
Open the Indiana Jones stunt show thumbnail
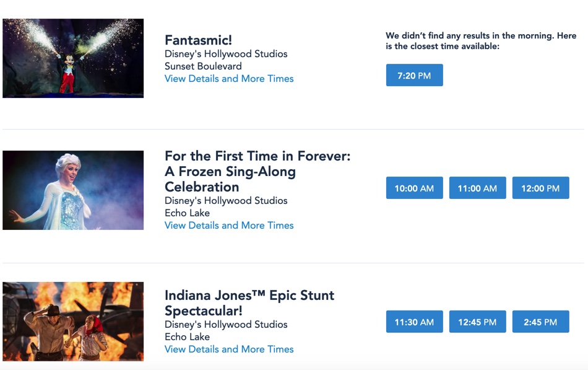click(x=73, y=322)
